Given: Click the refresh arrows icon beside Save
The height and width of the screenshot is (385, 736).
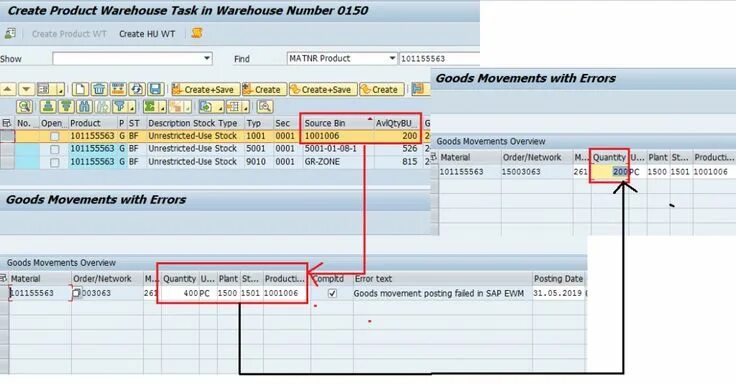Looking at the screenshot, I should pyautogui.click(x=137, y=89).
